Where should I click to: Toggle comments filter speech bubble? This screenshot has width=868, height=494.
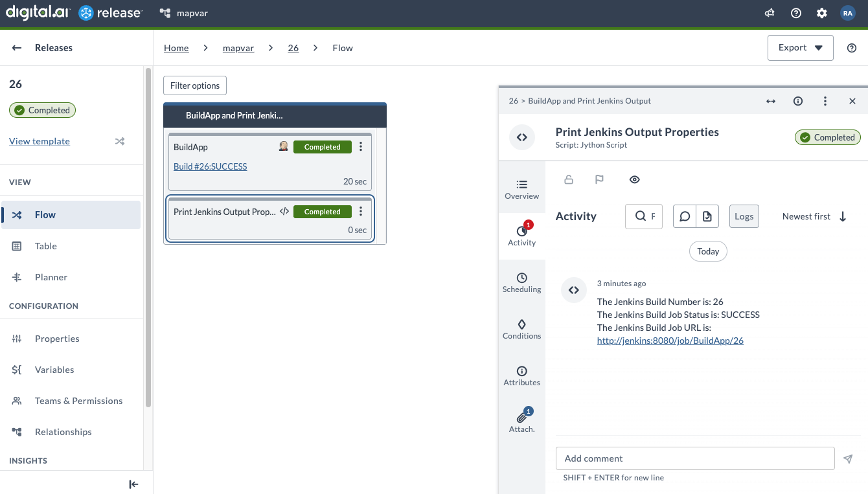point(685,216)
